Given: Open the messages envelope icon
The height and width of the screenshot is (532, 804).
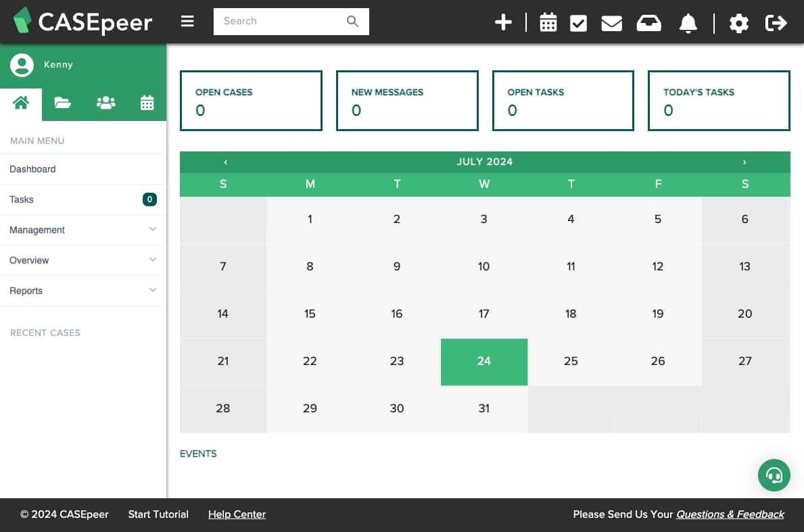Looking at the screenshot, I should click(x=611, y=22).
